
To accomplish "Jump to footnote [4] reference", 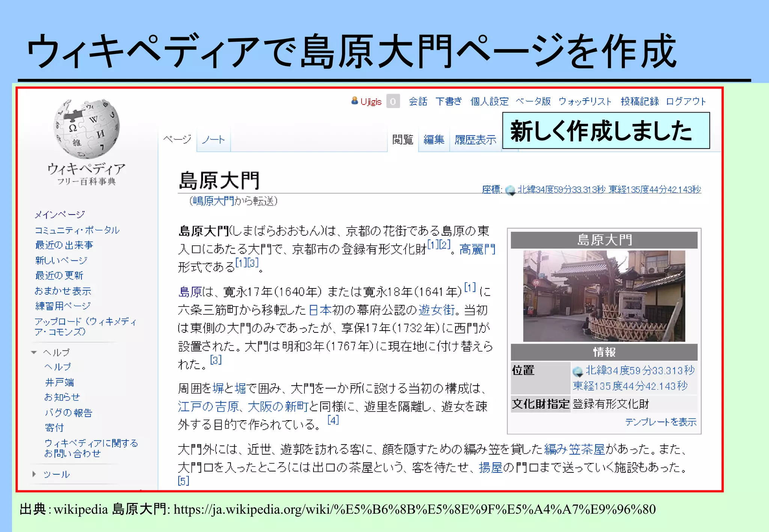I will coord(333,420).
